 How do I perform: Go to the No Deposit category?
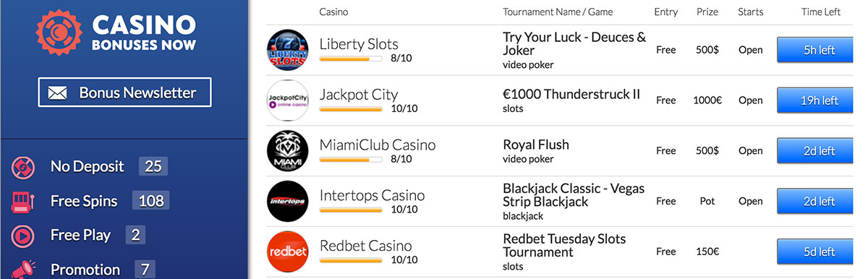coord(88,167)
